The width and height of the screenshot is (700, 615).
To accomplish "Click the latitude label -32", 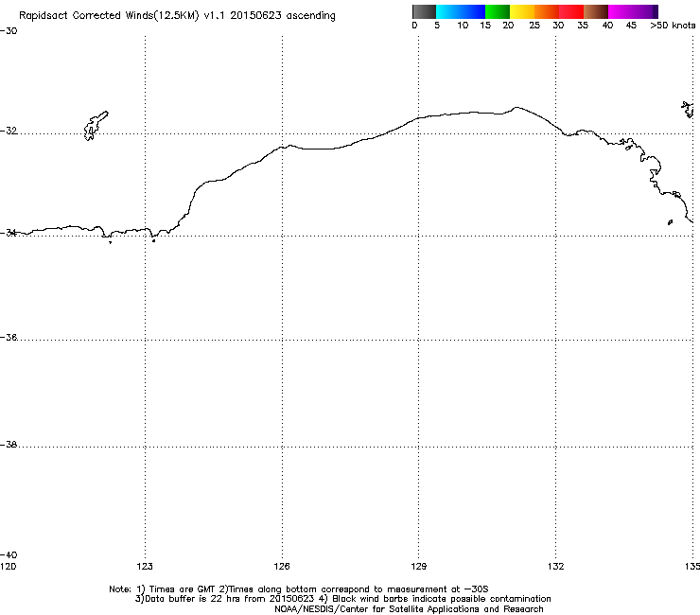I will [9, 131].
